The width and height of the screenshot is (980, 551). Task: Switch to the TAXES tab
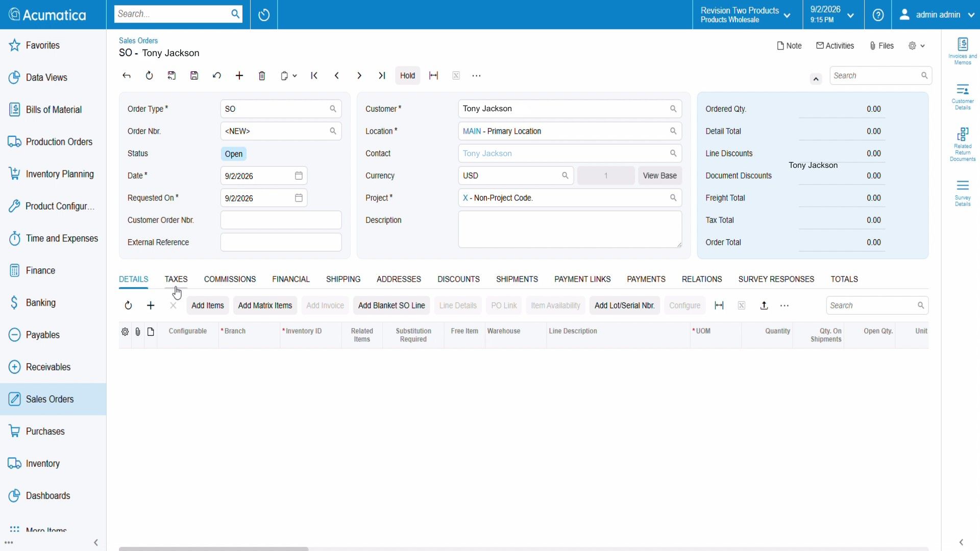[176, 279]
